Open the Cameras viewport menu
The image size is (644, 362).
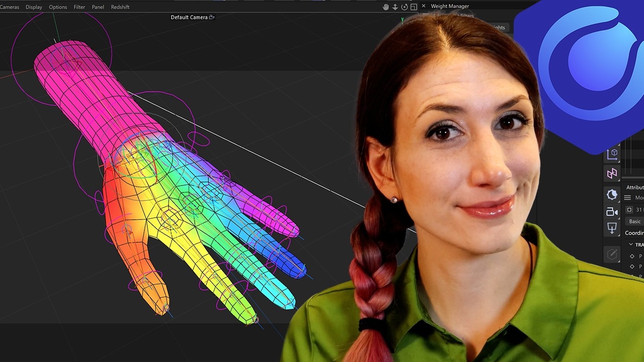tap(9, 7)
